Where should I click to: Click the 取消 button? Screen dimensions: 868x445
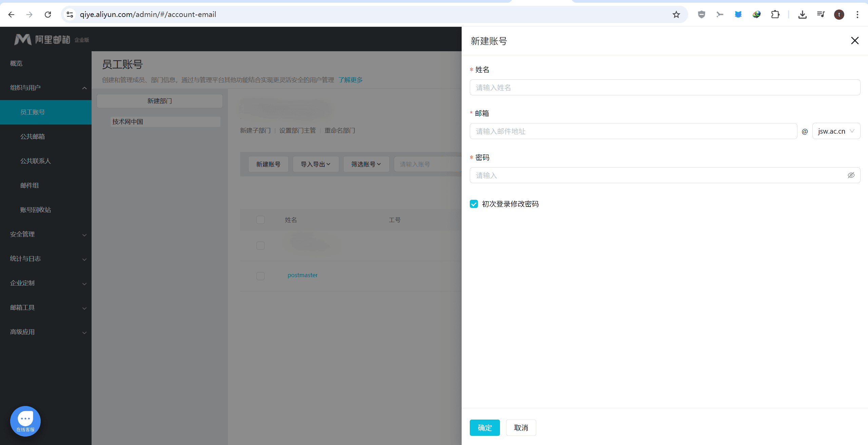coord(521,428)
